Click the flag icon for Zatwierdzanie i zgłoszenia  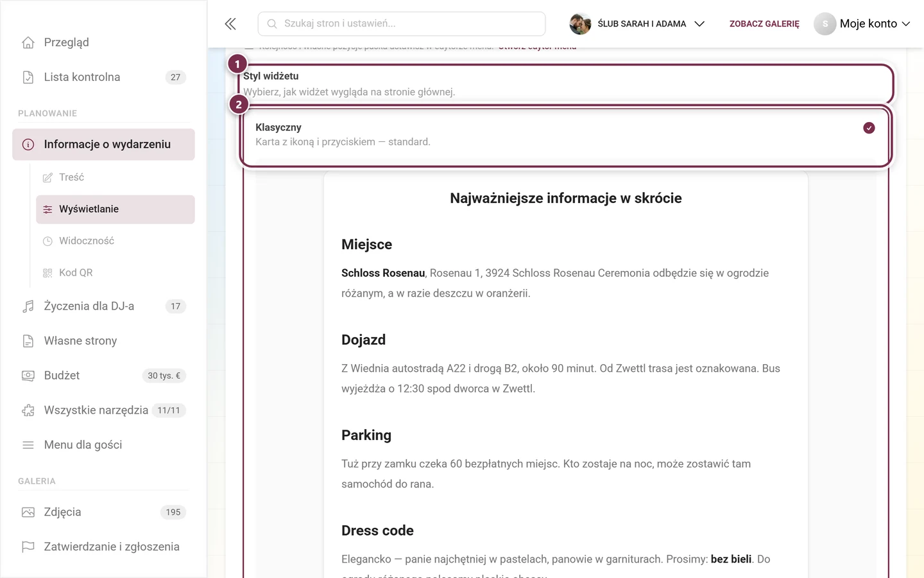[x=28, y=547]
